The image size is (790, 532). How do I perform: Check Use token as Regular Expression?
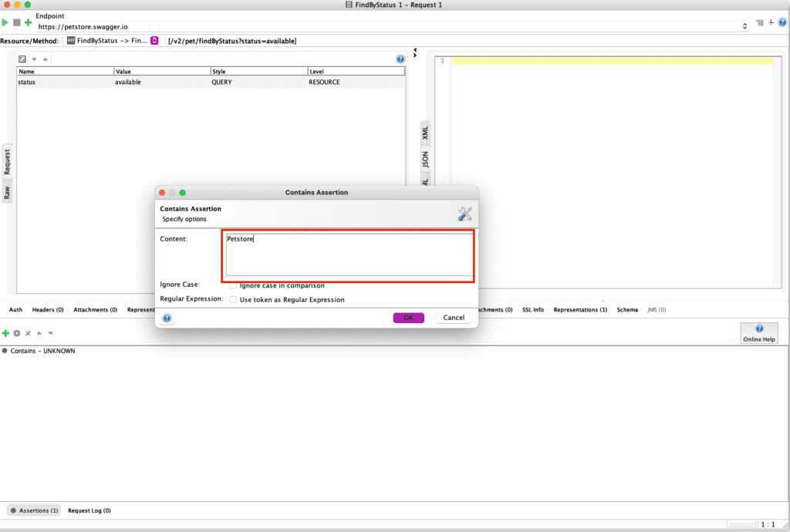point(234,299)
